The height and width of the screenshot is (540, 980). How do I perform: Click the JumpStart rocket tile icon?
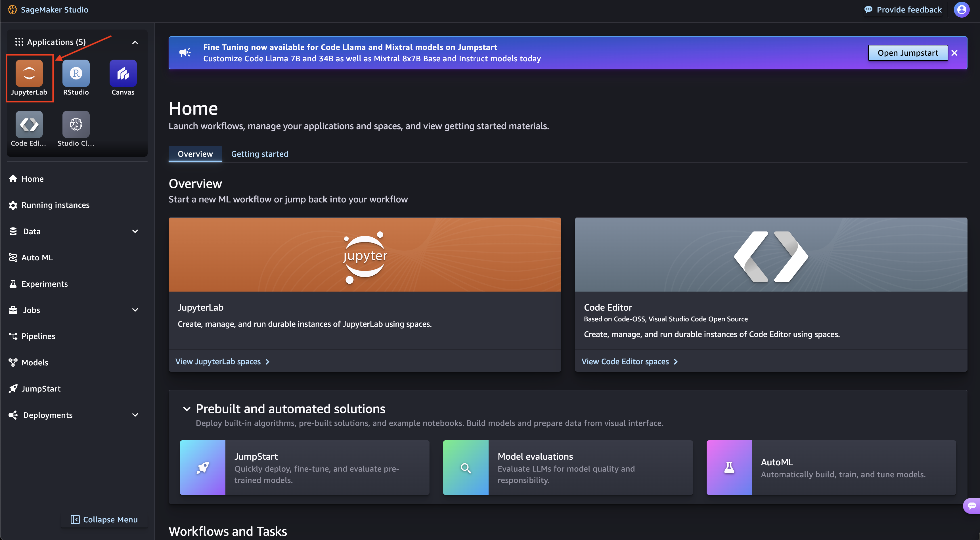pos(202,468)
